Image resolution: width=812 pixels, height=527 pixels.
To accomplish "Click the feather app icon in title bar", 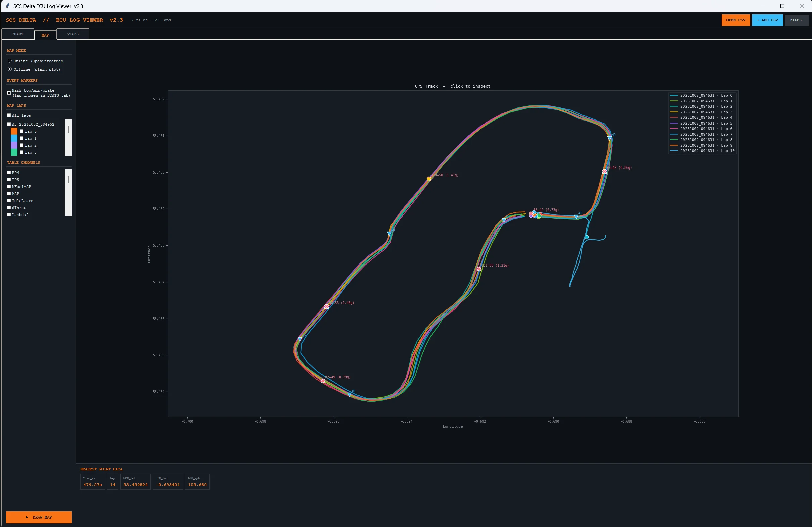I will click(x=7, y=6).
